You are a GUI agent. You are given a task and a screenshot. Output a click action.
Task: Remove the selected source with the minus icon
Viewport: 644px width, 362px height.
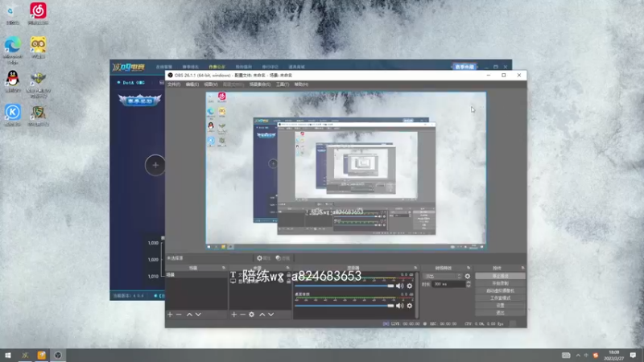[242, 315]
